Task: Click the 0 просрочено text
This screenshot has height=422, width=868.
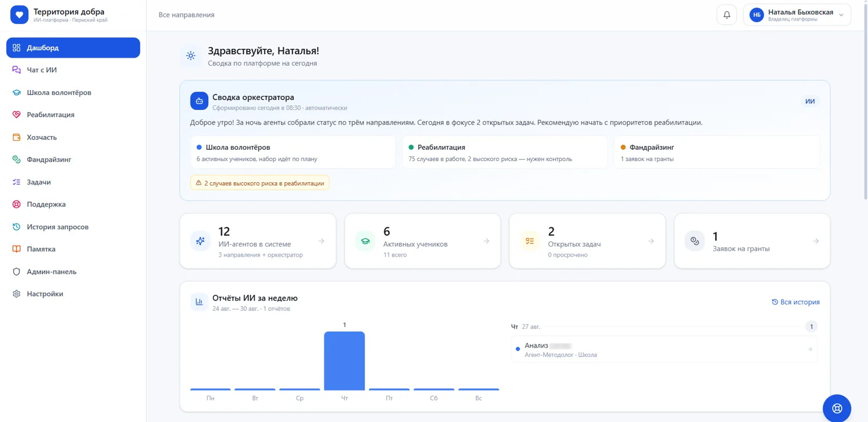Action: coord(567,255)
